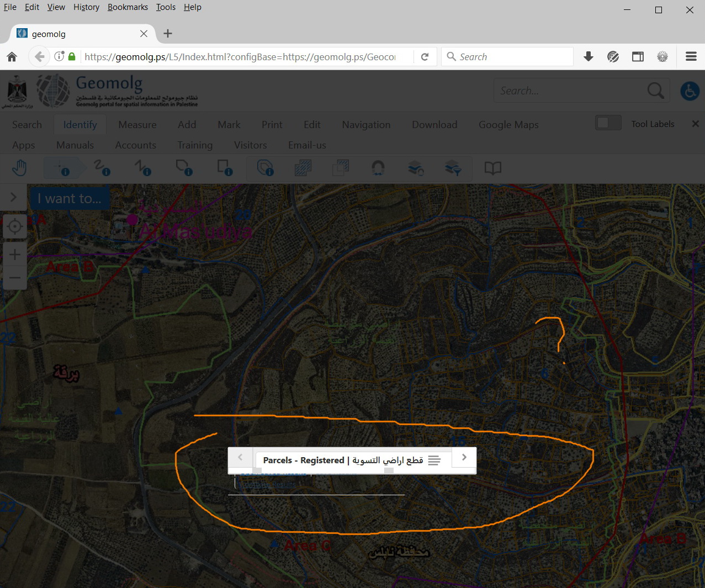
Task: Close the geomolg browser tab
Action: click(x=144, y=34)
